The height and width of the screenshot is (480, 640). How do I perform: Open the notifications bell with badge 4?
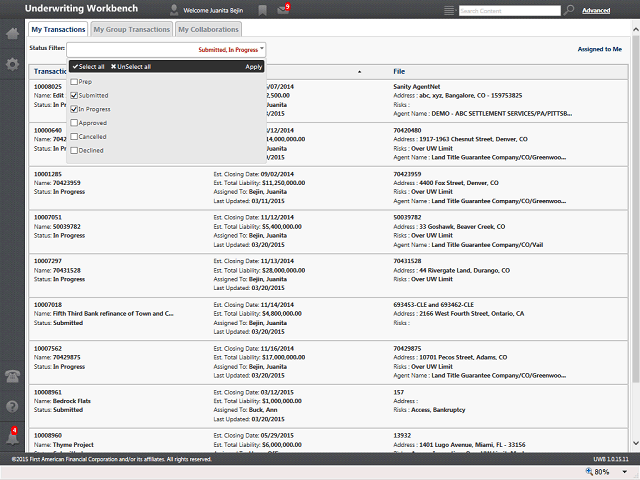pyautogui.click(x=12, y=437)
